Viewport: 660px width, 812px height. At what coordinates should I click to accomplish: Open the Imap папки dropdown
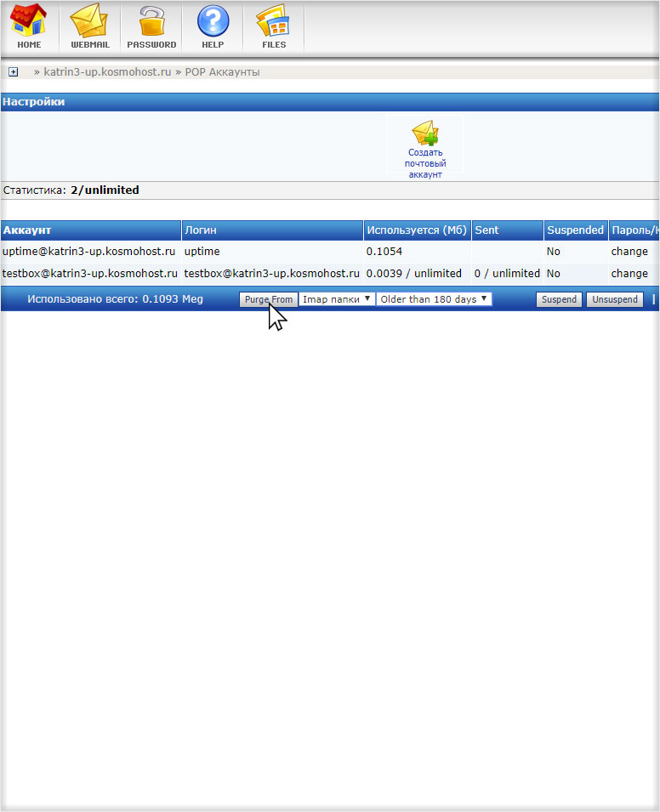pos(337,299)
